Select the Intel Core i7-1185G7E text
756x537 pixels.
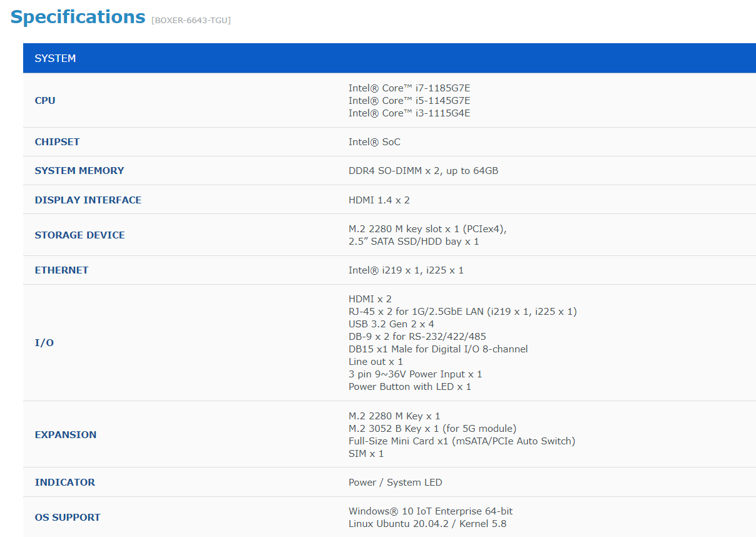(409, 88)
